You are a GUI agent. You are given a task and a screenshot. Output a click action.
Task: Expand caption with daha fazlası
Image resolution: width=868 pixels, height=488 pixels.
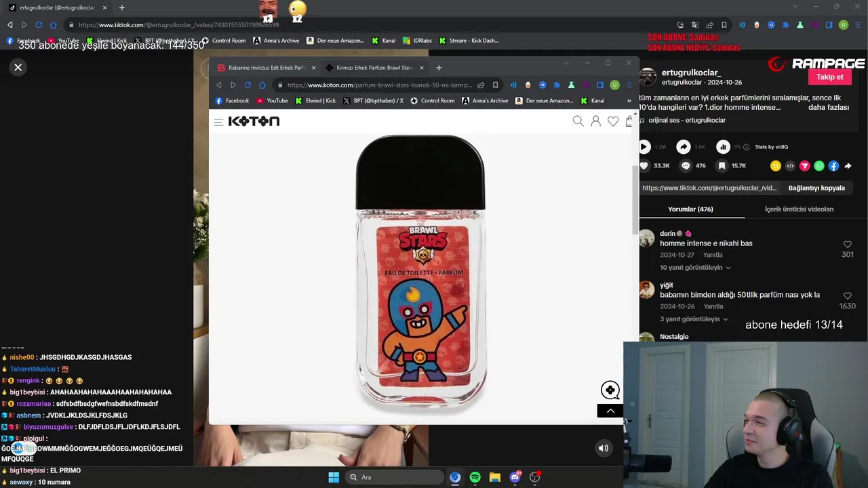pos(829,107)
